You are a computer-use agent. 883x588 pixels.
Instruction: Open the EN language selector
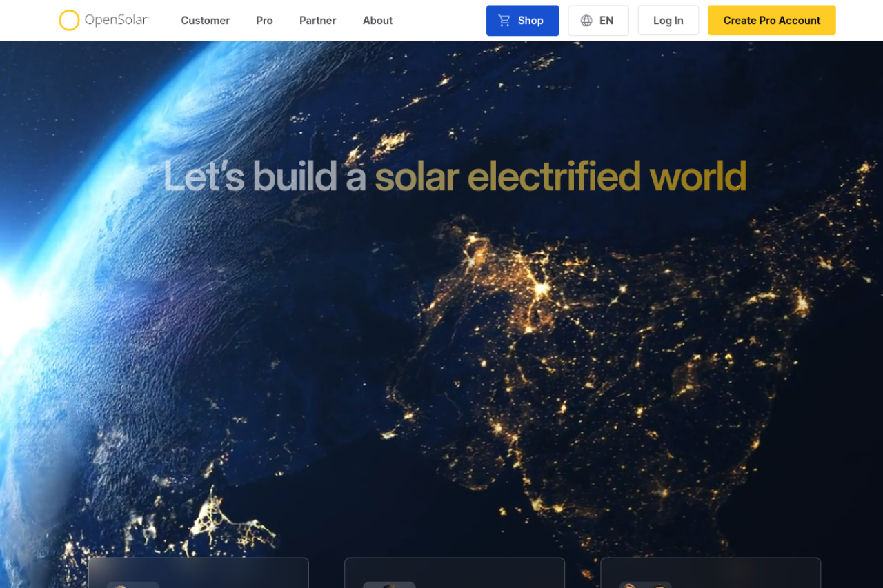pos(598,21)
